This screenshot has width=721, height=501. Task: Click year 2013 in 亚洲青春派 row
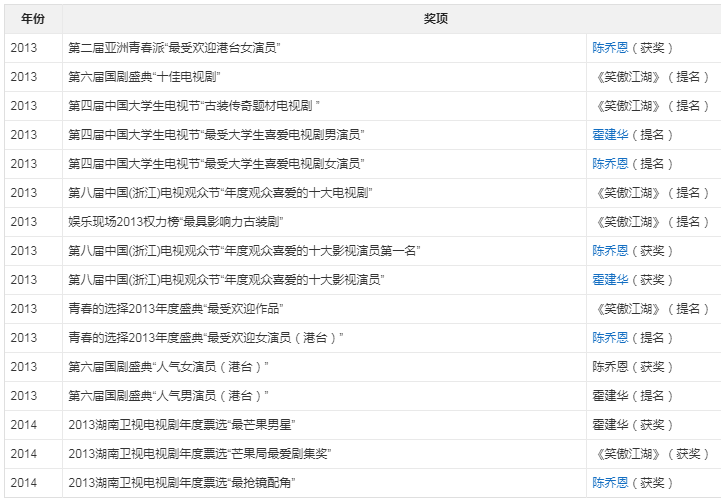click(x=23, y=48)
